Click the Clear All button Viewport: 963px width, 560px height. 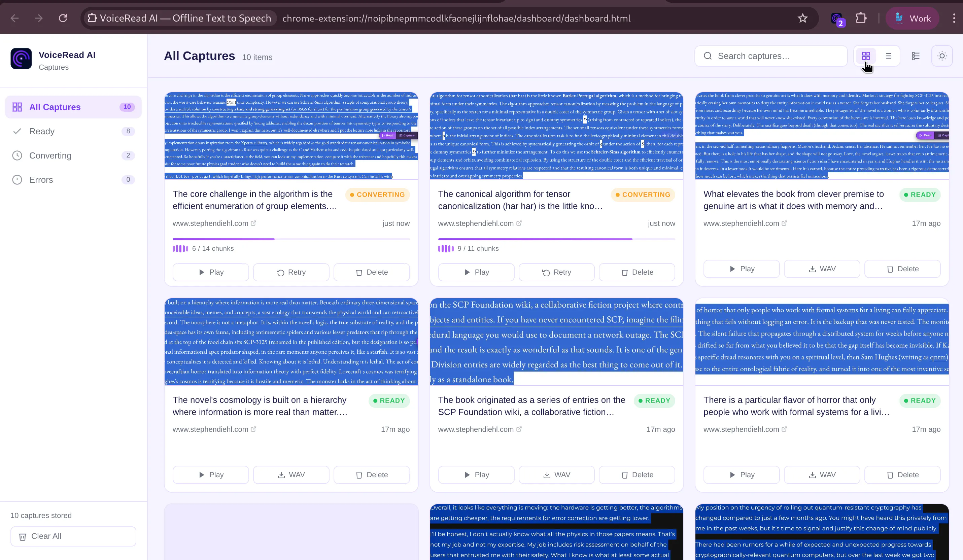pos(73,536)
